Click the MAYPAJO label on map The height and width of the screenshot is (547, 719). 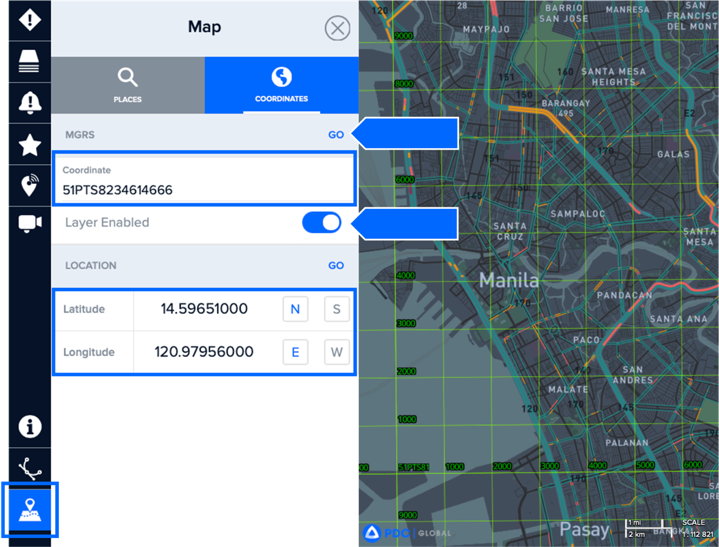click(486, 29)
